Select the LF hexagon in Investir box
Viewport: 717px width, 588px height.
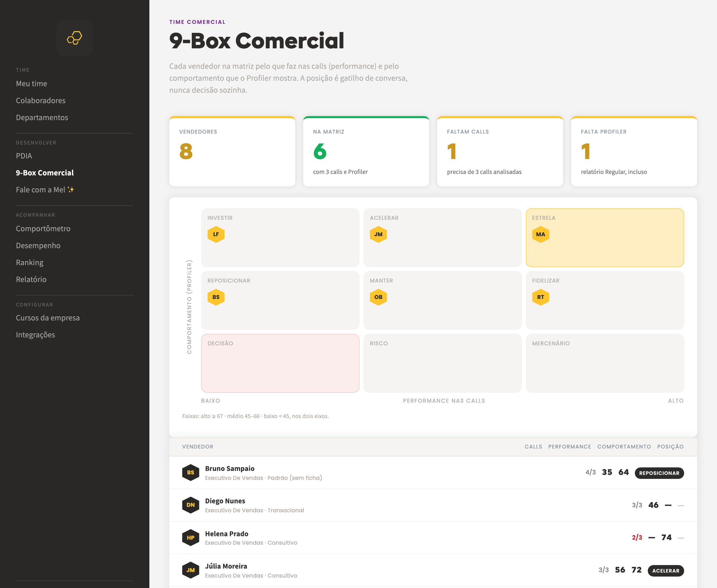point(216,234)
